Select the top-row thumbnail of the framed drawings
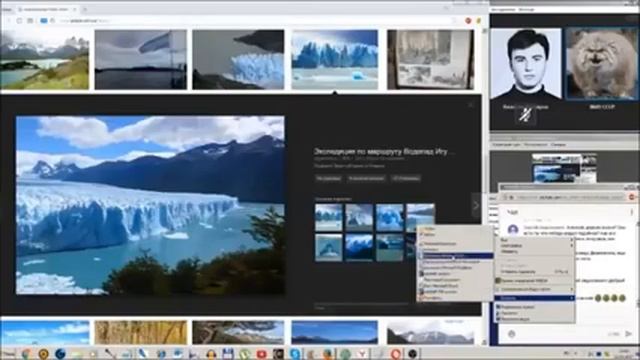 (431, 59)
